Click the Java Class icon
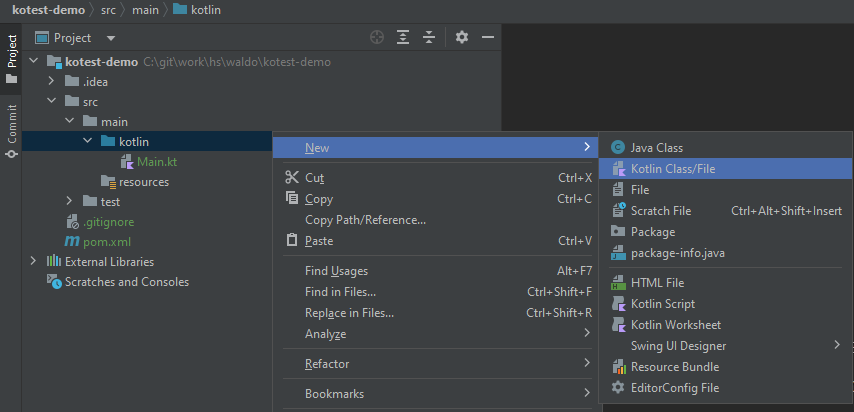Screen dimensions: 854x412 (618, 147)
